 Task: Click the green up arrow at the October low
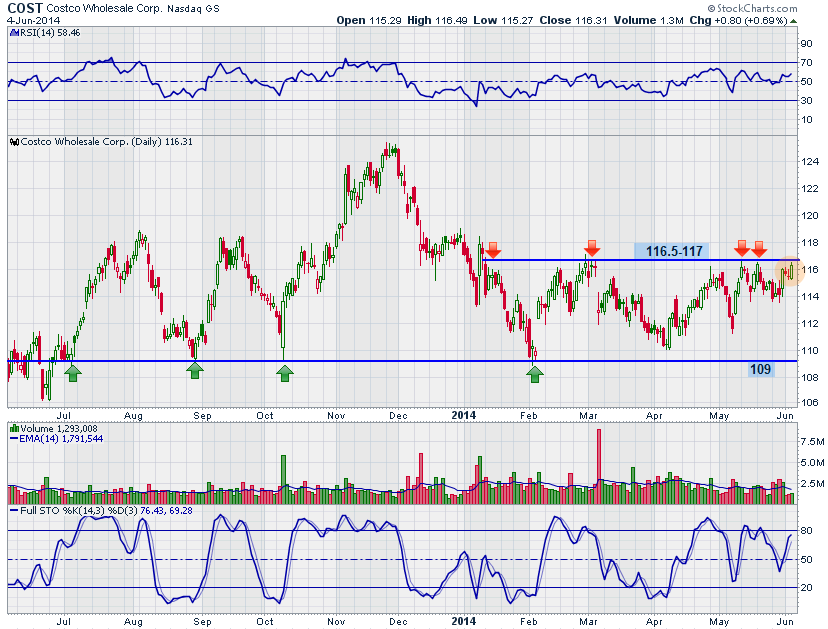point(285,373)
